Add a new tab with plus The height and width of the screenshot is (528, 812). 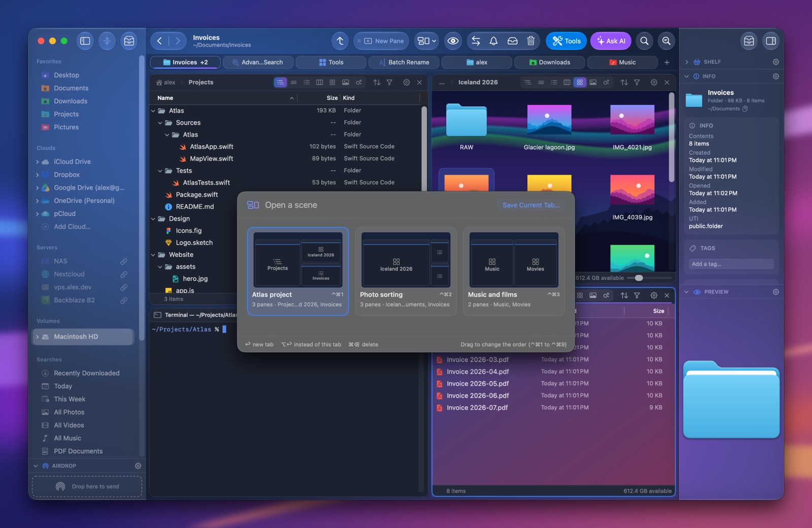point(667,62)
